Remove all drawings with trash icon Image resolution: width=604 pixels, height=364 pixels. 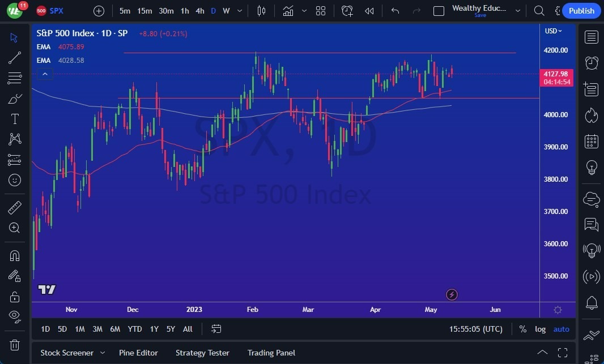tap(14, 345)
